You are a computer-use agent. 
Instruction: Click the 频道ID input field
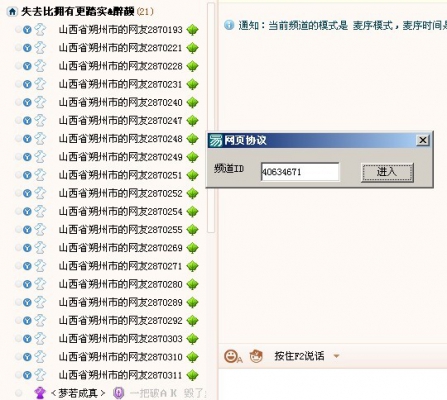300,172
